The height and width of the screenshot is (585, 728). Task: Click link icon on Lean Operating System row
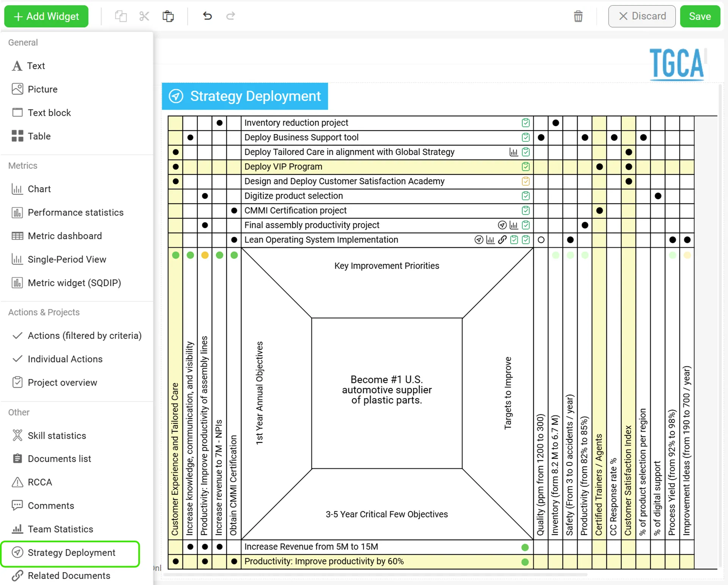[502, 240]
